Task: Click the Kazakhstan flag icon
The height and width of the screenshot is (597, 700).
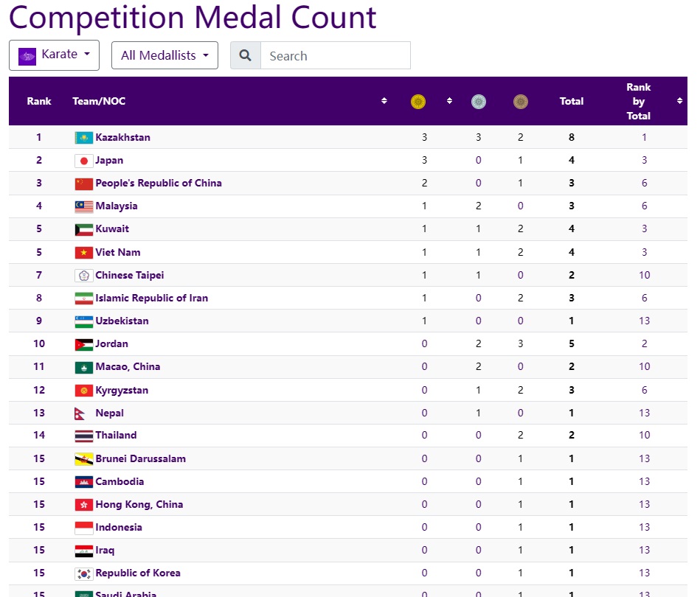Action: tap(83, 138)
